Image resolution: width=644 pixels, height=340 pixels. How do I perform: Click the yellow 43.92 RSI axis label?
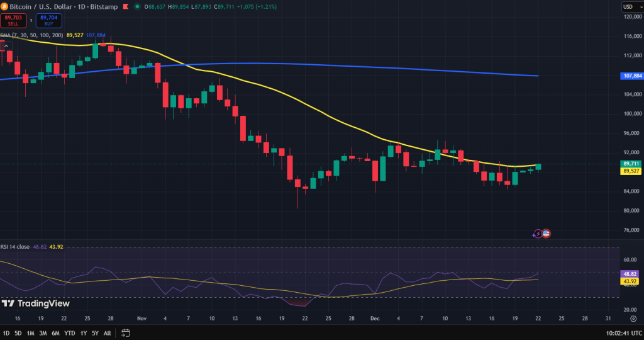[630, 281]
